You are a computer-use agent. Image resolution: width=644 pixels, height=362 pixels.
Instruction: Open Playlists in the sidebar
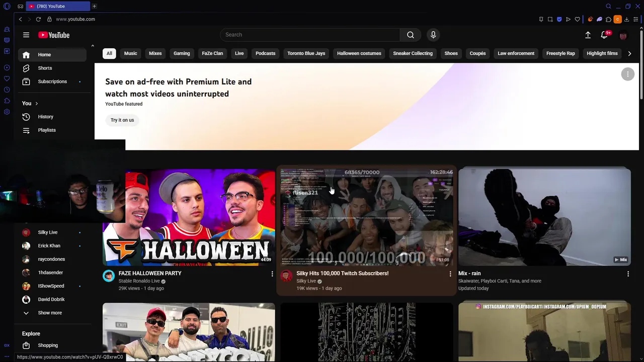point(52,130)
